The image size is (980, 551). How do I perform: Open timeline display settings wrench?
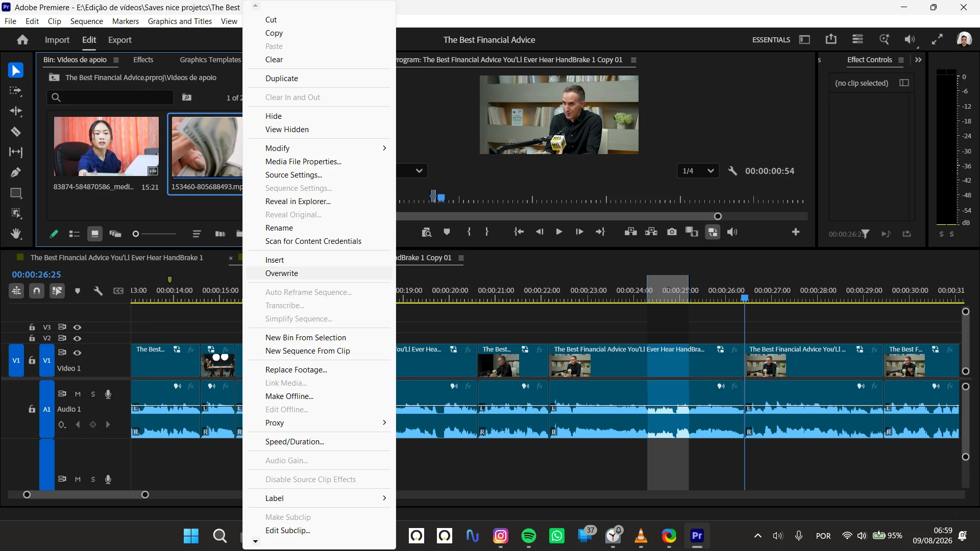[98, 291]
